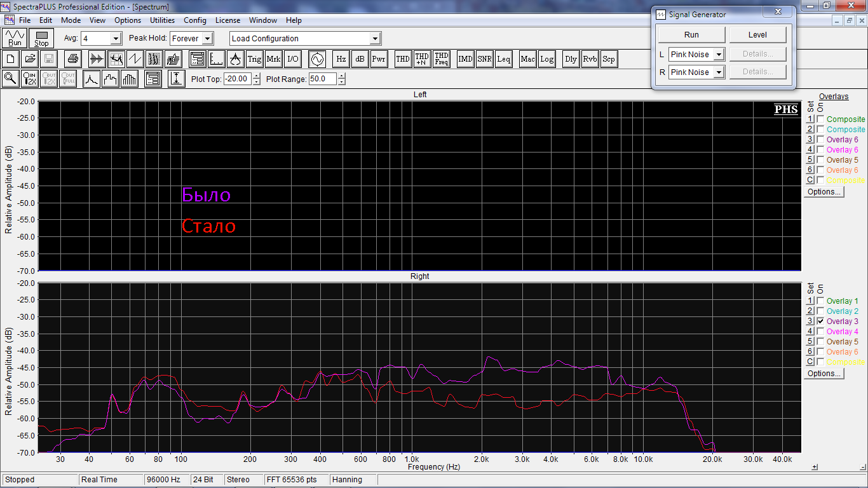Show the Hz peak frequency utility
Screen dimensions: 868x488
(341, 59)
